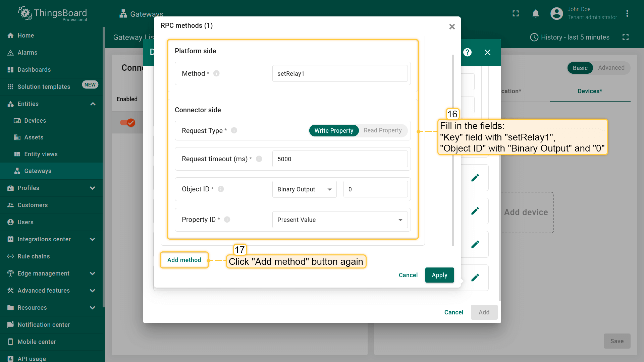644x362 pixels.
Task: Switch to the Devices tab
Action: [590, 91]
